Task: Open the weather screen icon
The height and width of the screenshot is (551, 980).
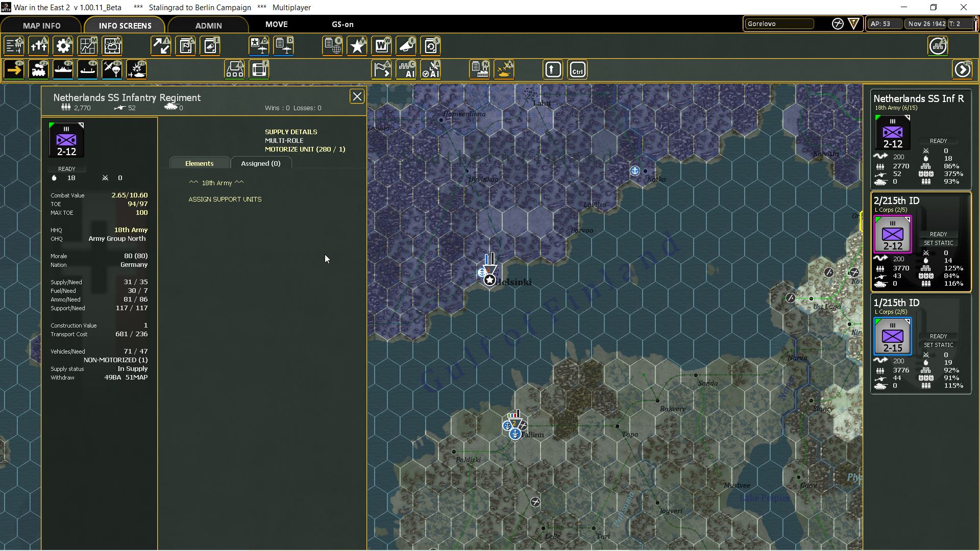Action: [112, 46]
